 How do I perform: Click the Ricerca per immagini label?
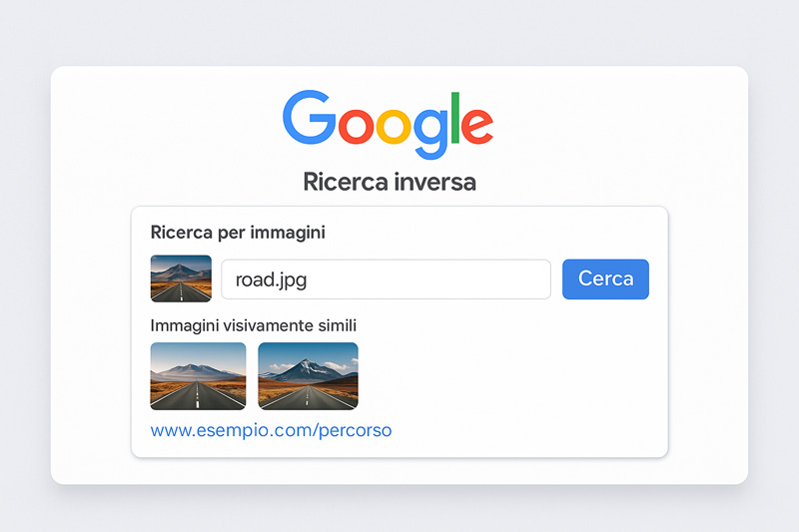click(x=238, y=233)
